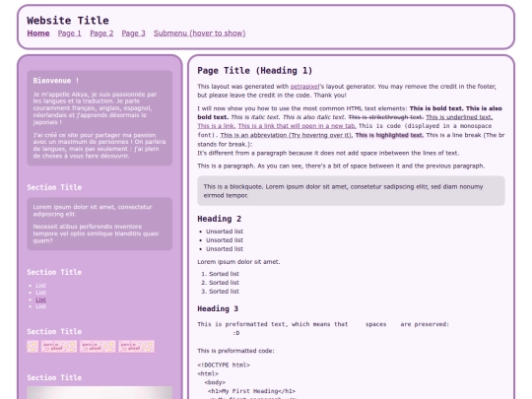Click the first plain List item in sidebar
The width and height of the screenshot is (532, 399).
click(x=40, y=286)
